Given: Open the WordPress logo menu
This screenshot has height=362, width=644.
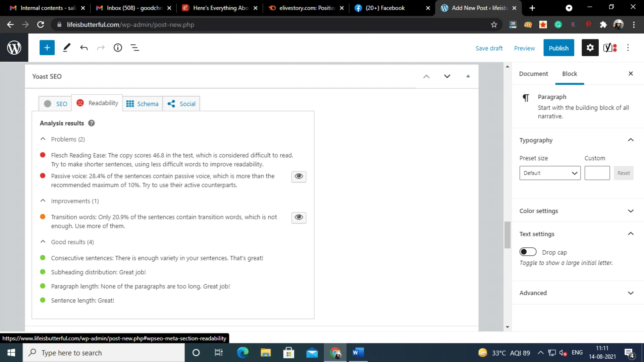Looking at the screenshot, I should (x=14, y=48).
